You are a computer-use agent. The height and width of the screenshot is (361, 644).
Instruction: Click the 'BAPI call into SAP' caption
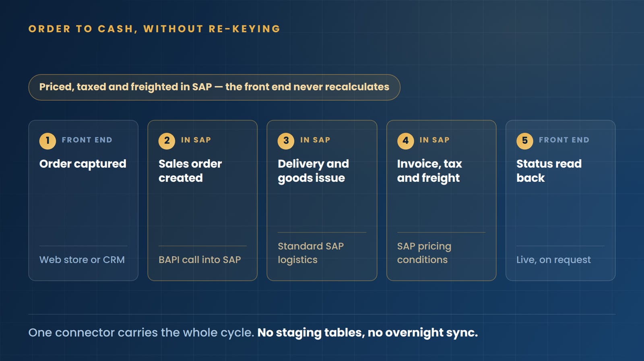(200, 260)
